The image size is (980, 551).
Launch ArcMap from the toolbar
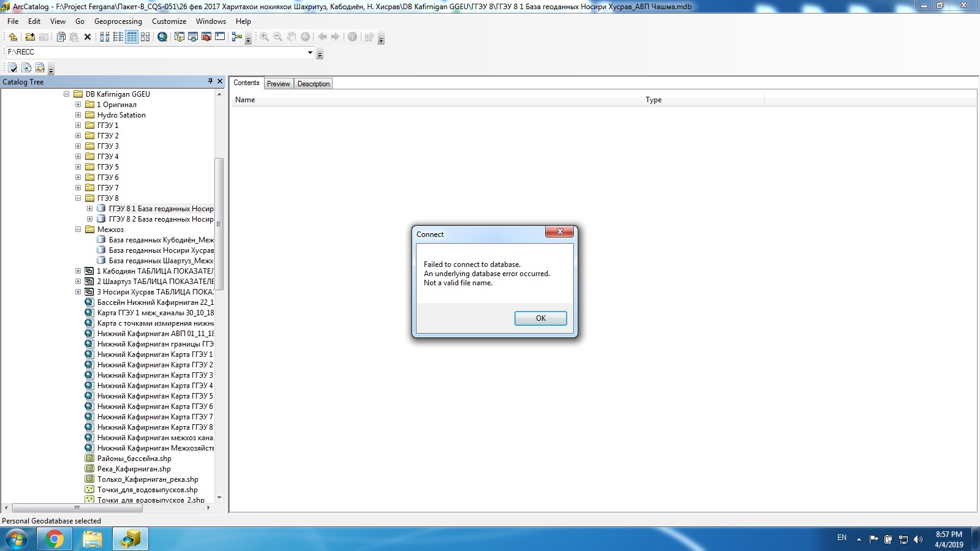[162, 37]
